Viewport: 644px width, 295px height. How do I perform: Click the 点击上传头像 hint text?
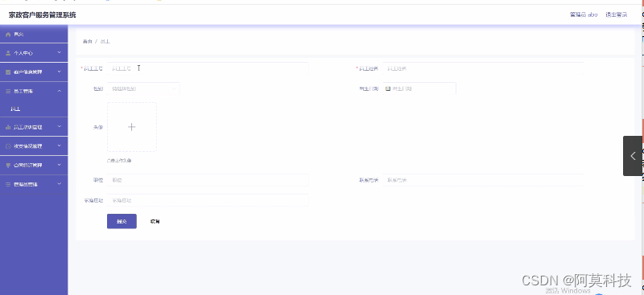point(119,161)
